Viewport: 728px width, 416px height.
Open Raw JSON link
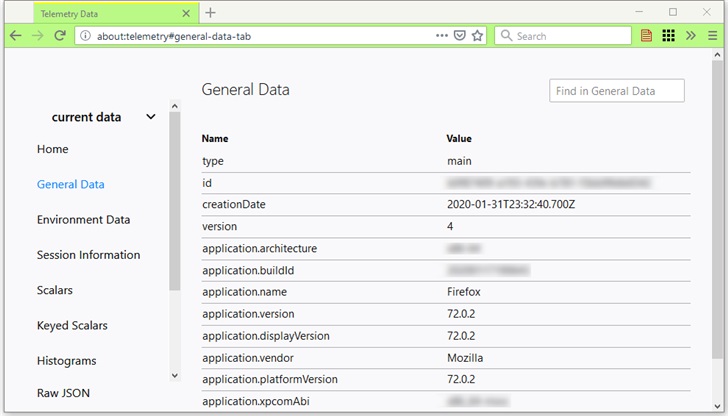(x=63, y=393)
